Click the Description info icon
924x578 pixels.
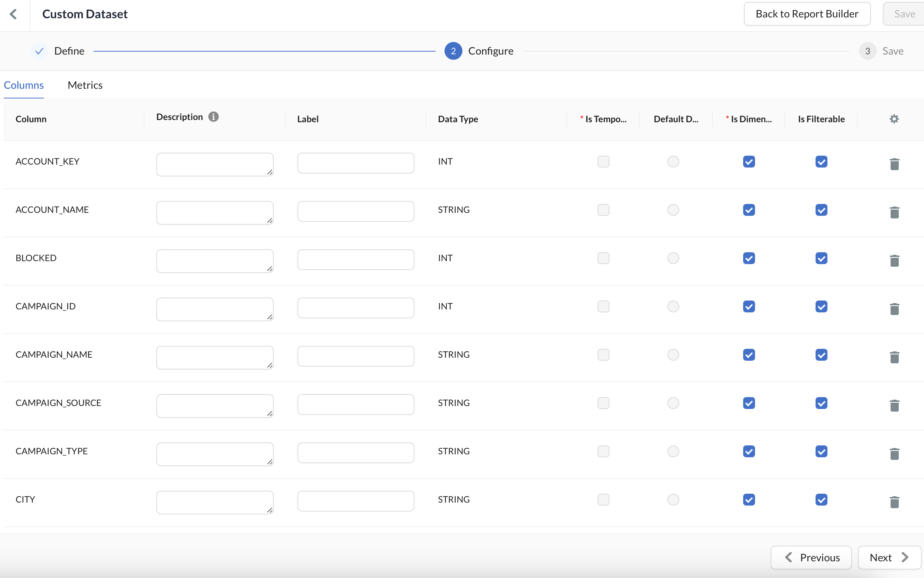coord(213,117)
